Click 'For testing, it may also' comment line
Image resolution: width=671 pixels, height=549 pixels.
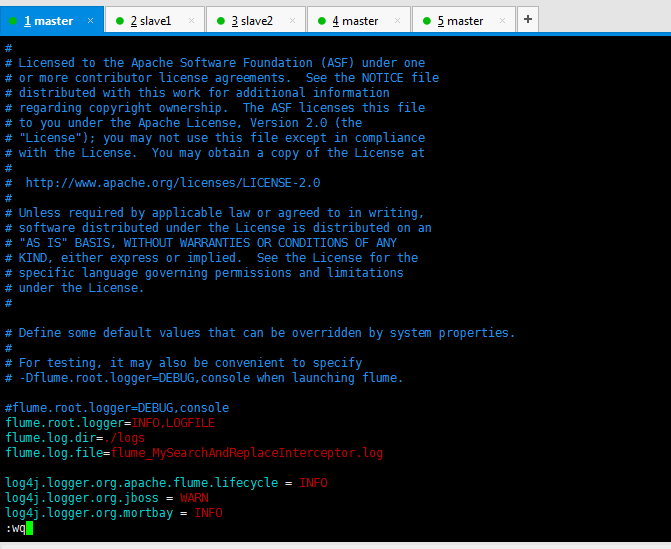(x=183, y=363)
